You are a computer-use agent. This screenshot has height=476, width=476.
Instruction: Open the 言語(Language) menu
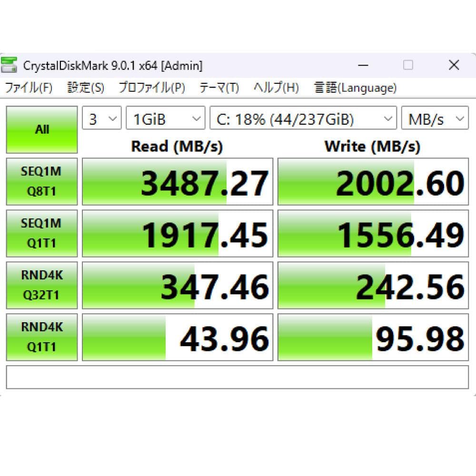tap(354, 88)
